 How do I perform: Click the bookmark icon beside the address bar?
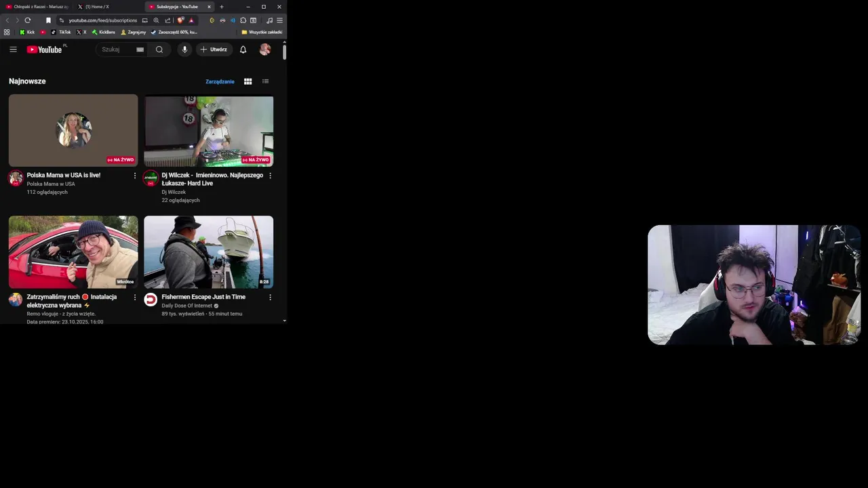(48, 20)
